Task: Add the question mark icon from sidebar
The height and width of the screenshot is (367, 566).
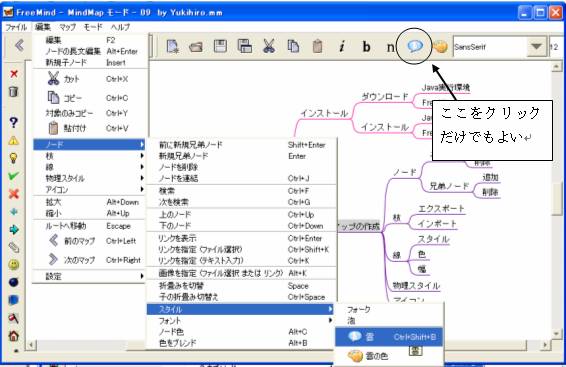Action: pos(13,122)
